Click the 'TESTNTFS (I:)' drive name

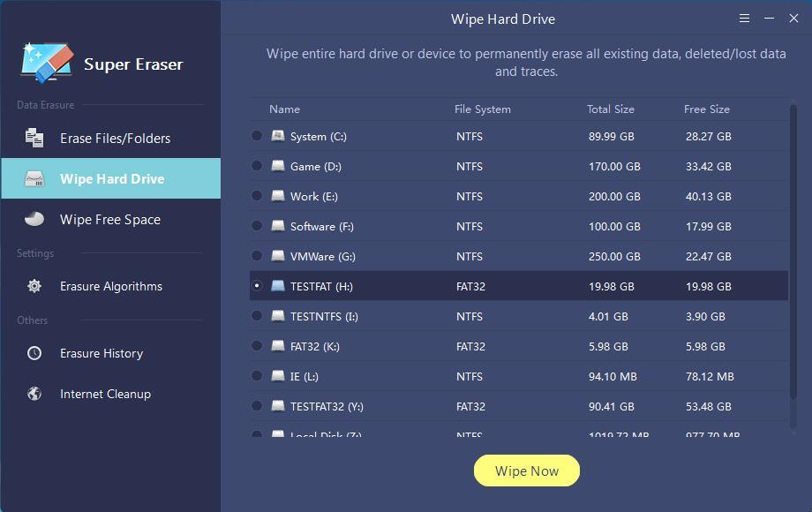pos(324,316)
